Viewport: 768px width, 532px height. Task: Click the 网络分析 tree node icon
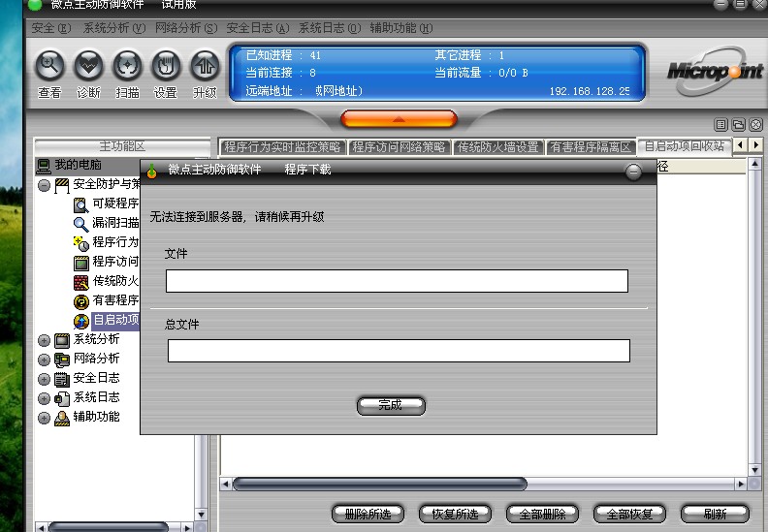point(62,360)
